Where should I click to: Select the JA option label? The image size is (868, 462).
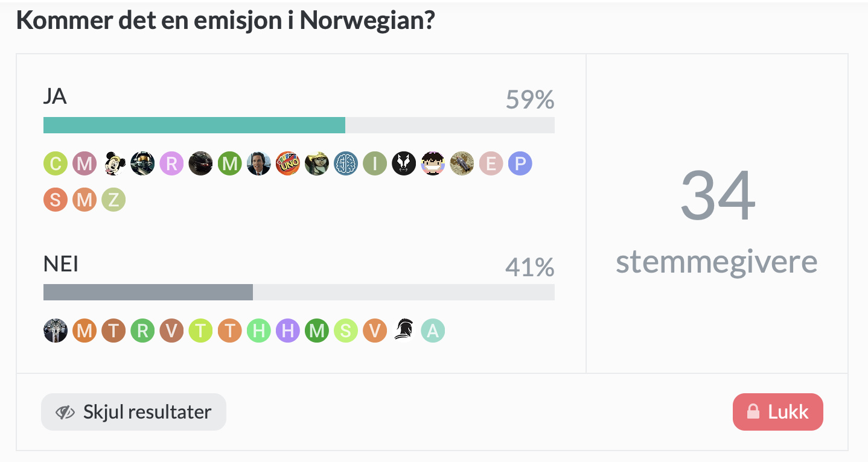point(55,97)
